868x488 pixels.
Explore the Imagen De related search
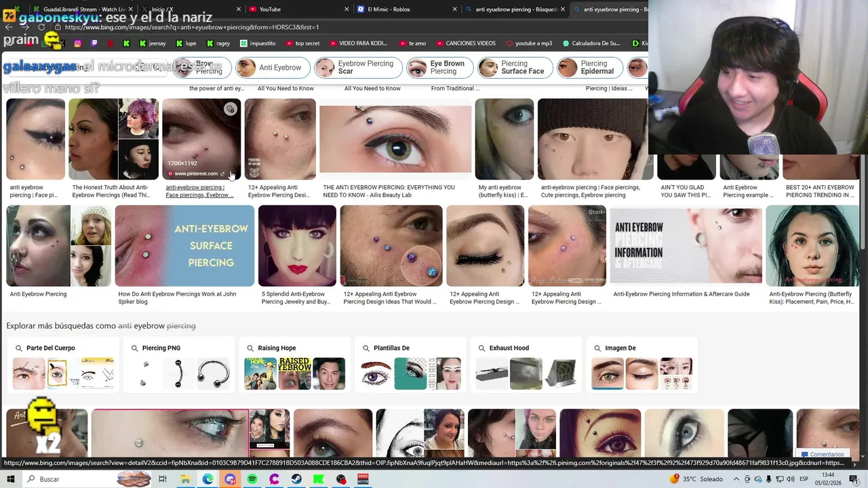click(x=643, y=365)
